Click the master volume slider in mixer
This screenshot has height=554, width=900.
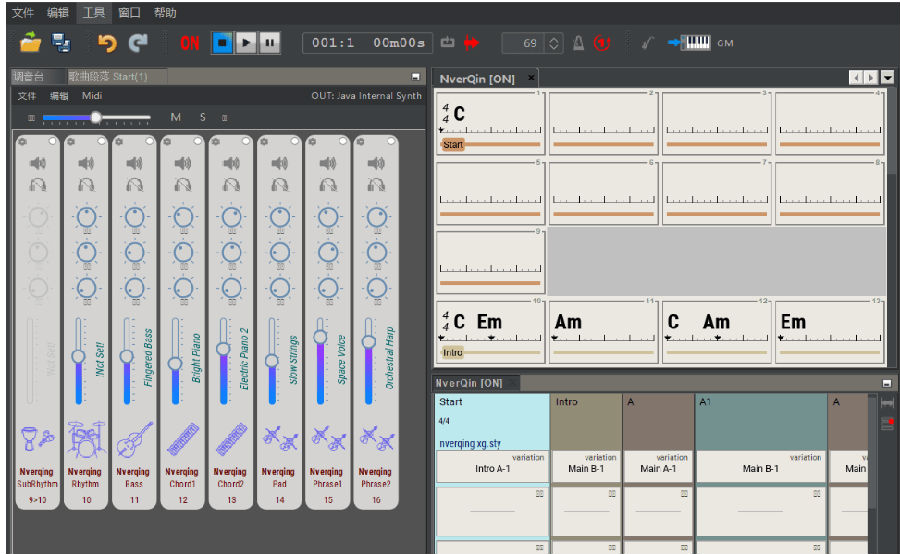click(96, 117)
